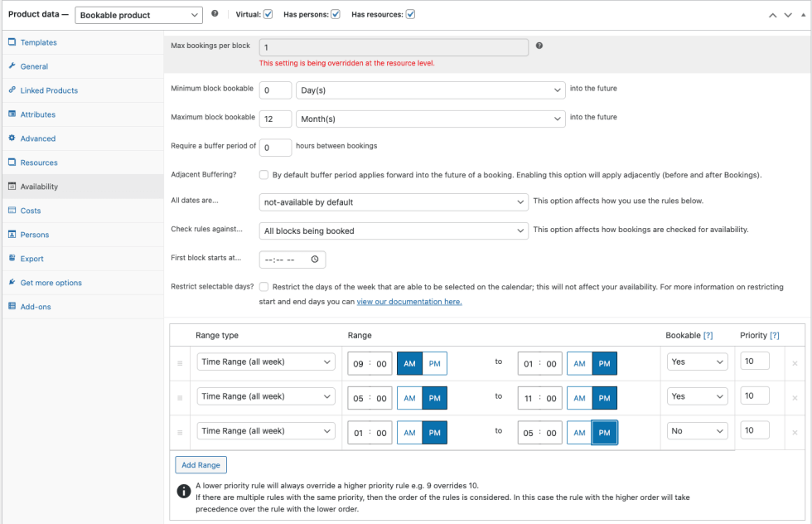
Task: Open Range type dropdown in third range row
Action: pyautogui.click(x=266, y=430)
